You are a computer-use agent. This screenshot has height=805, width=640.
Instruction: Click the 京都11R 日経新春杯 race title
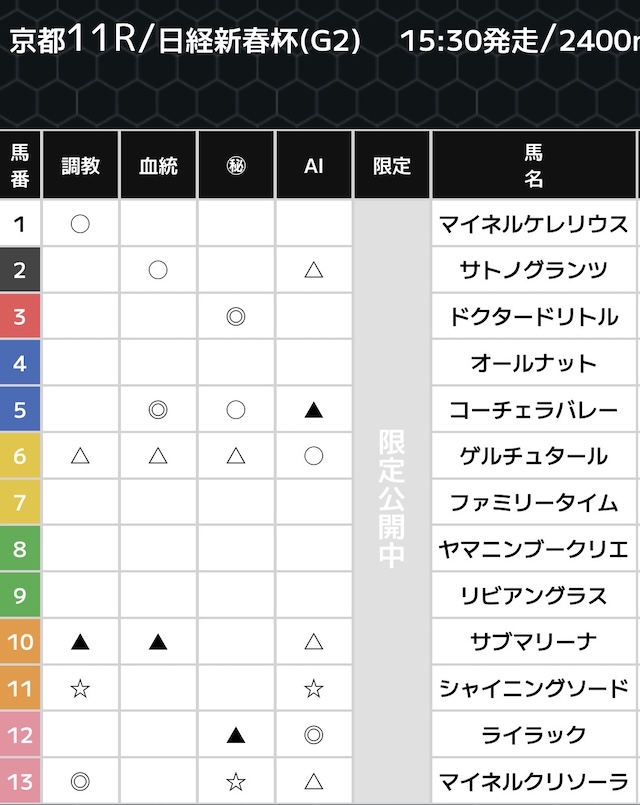[x=185, y=41]
